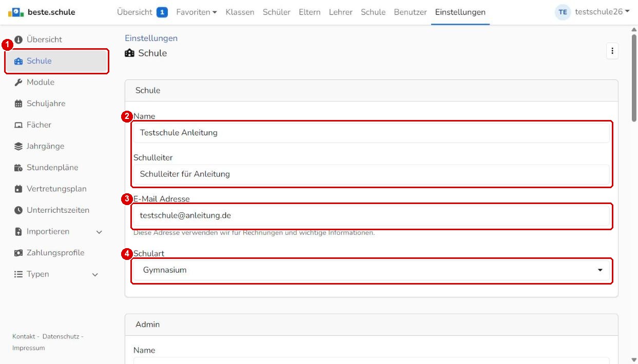This screenshot has height=364, width=638.
Task: Click the Zahlungsprofile money icon
Action: (x=18, y=253)
